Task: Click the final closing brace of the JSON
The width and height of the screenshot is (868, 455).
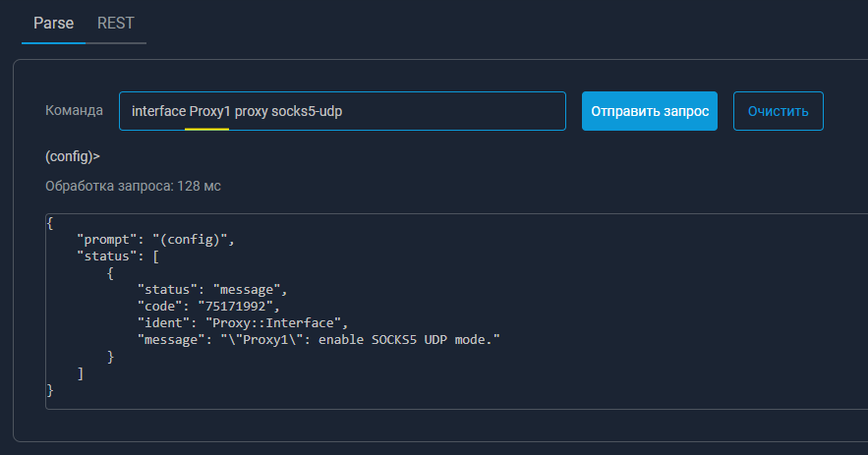Action: pyautogui.click(x=50, y=390)
